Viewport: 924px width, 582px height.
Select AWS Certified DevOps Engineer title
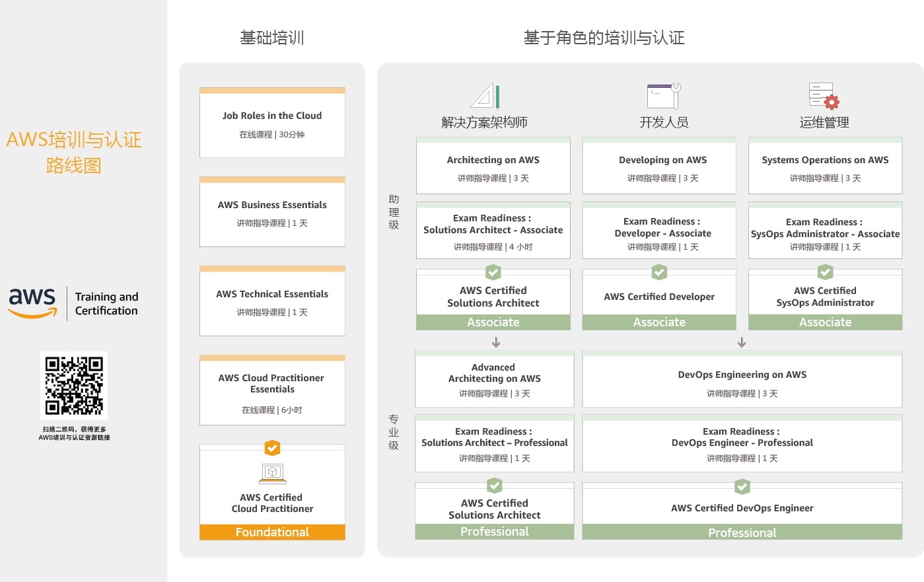(742, 508)
